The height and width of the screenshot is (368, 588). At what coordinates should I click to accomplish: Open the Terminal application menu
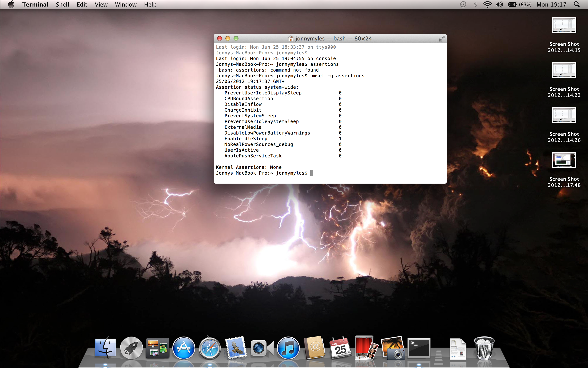(35, 4)
